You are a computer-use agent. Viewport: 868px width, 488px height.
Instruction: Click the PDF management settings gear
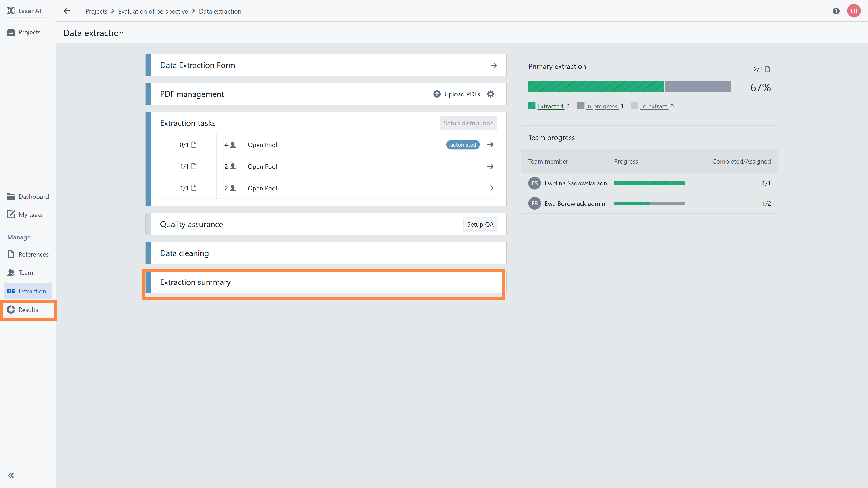coord(491,94)
